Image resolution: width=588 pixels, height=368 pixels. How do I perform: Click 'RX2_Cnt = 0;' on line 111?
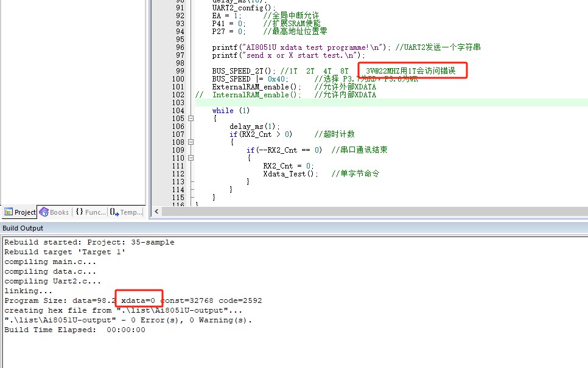288,165
